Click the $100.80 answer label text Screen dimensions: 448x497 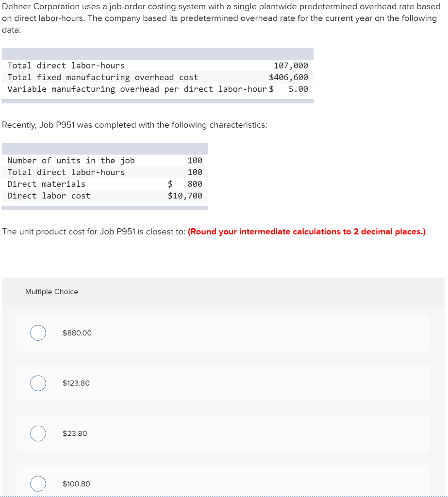click(76, 484)
